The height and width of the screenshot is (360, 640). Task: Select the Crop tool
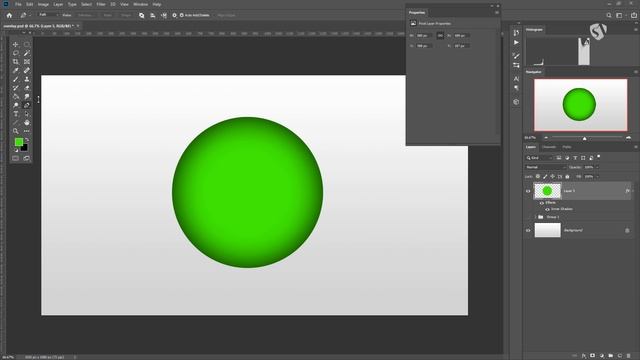16,62
